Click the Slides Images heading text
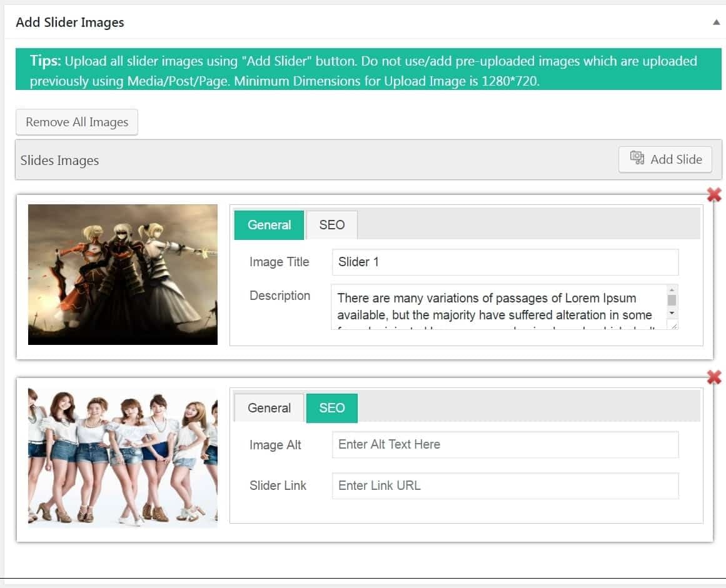The width and height of the screenshot is (726, 588). [x=60, y=161]
